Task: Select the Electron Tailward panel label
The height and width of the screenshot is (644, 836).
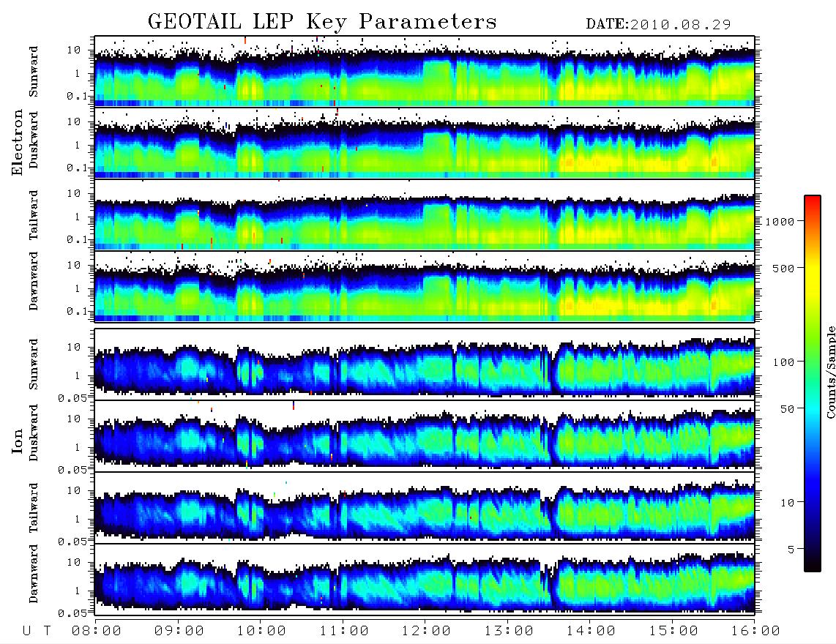Action: [x=34, y=215]
